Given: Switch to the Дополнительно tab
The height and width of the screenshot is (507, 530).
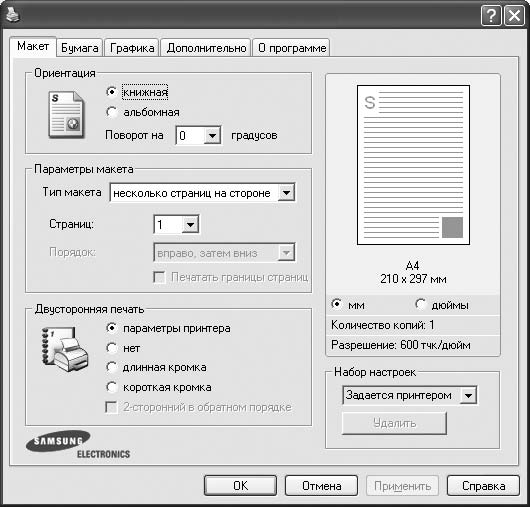Looking at the screenshot, I should (x=206, y=48).
